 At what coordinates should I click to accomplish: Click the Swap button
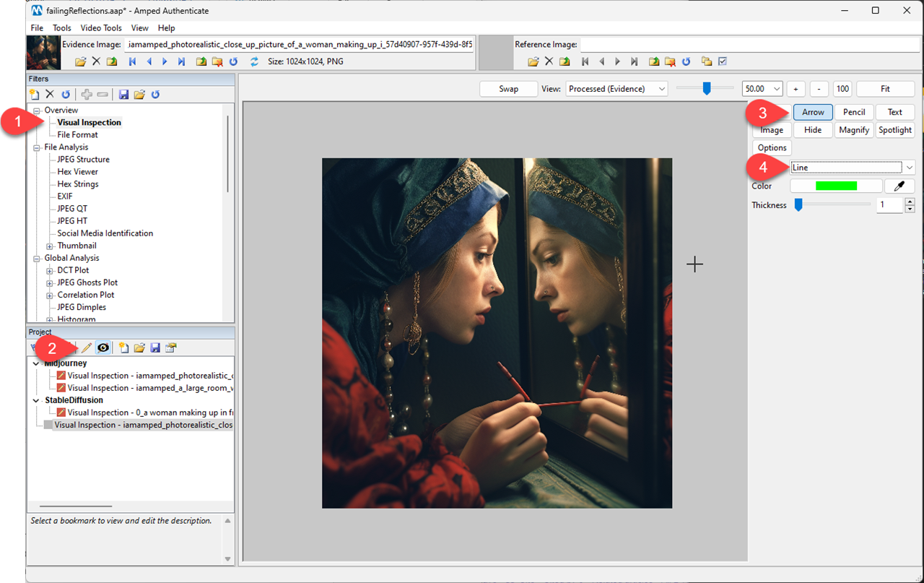tap(508, 88)
